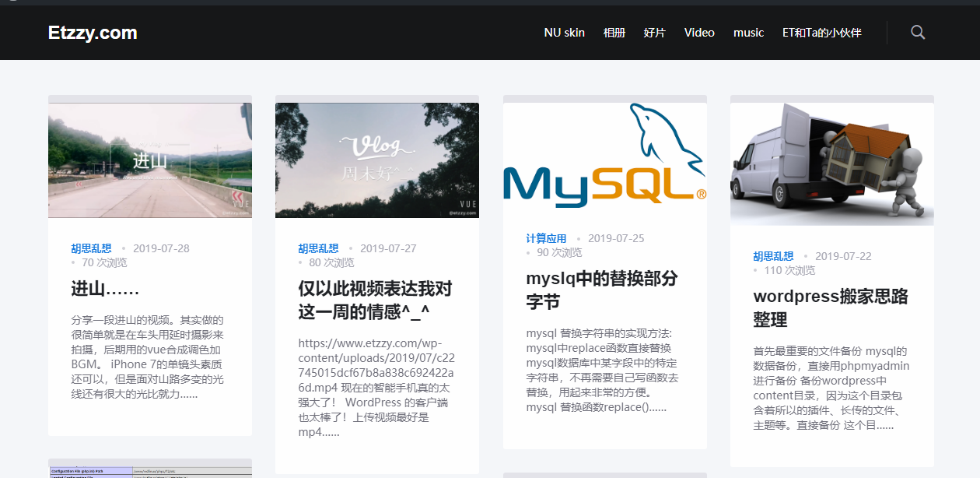The height and width of the screenshot is (478, 980).
Task: Open the ET和Ta的小伙伴 menu item
Action: (x=822, y=33)
